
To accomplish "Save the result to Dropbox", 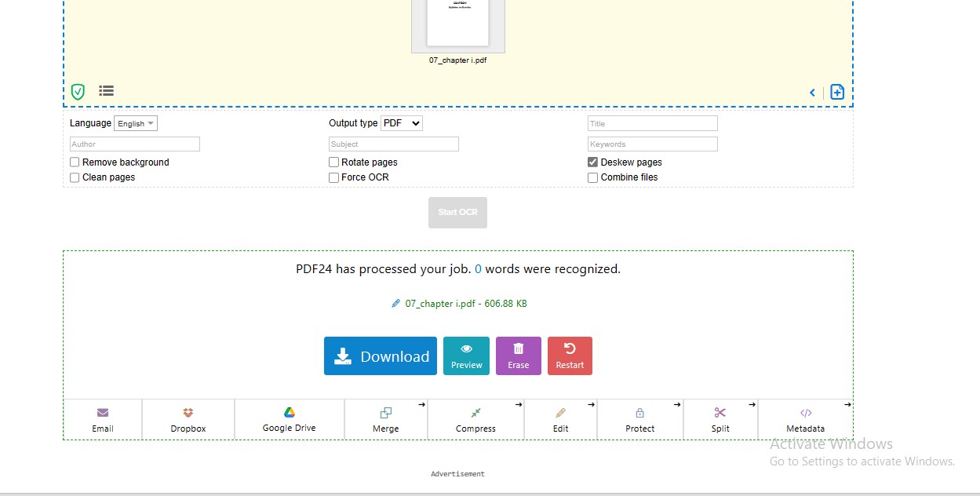I will point(188,420).
